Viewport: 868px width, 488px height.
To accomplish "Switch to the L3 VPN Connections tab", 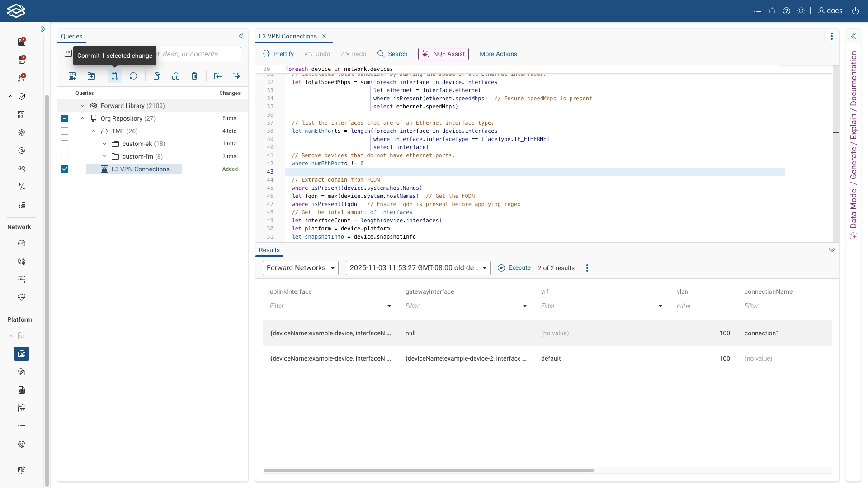I will tap(288, 36).
